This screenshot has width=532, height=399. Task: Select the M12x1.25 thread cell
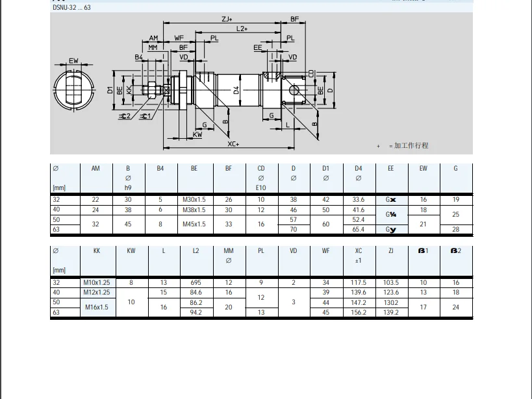point(97,292)
